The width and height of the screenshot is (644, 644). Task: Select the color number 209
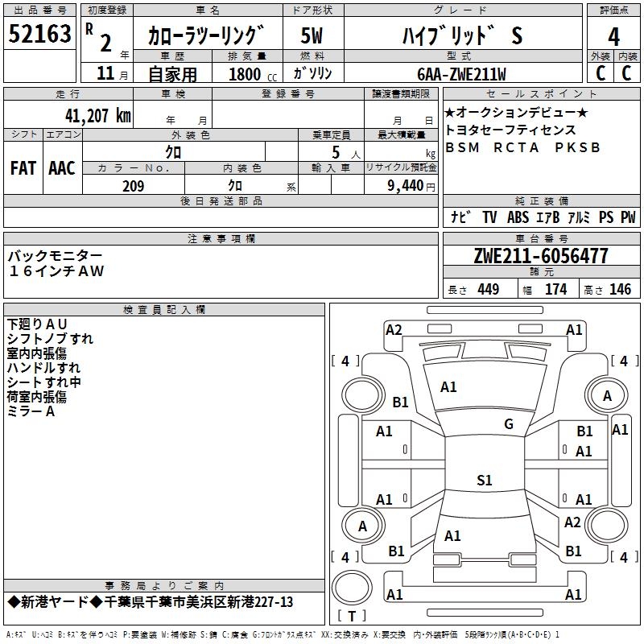(x=133, y=186)
